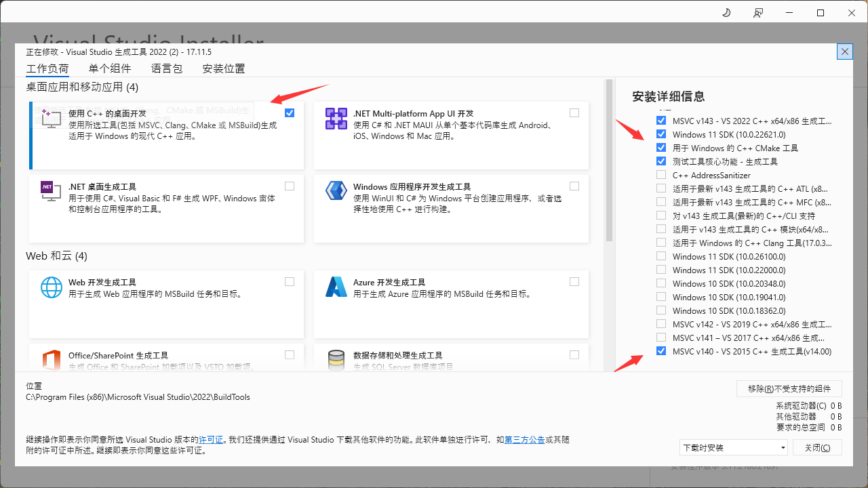868x488 pixels.
Task: Click the Azure development build tools icon
Action: coord(336,287)
